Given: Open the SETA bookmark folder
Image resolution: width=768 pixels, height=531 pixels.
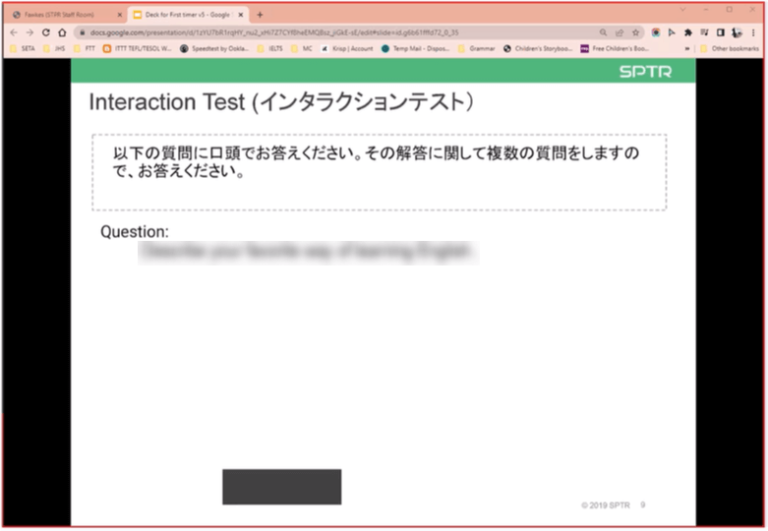Looking at the screenshot, I should pyautogui.click(x=23, y=48).
